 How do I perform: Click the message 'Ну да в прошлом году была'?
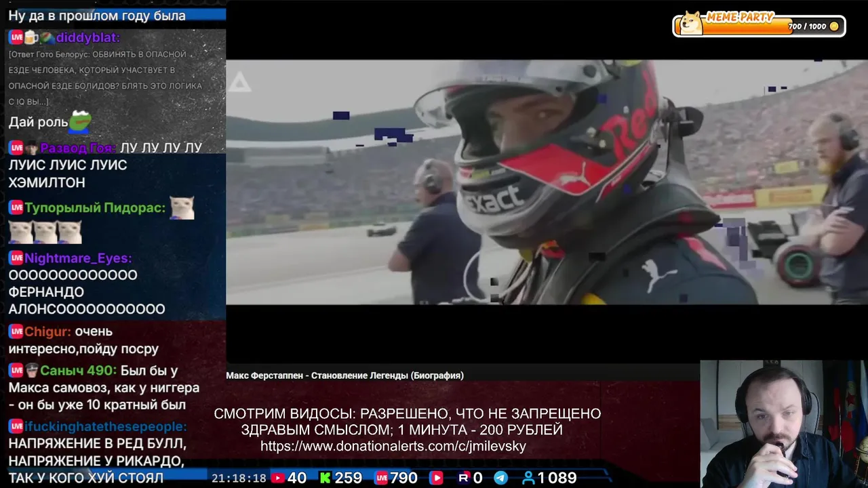click(97, 15)
